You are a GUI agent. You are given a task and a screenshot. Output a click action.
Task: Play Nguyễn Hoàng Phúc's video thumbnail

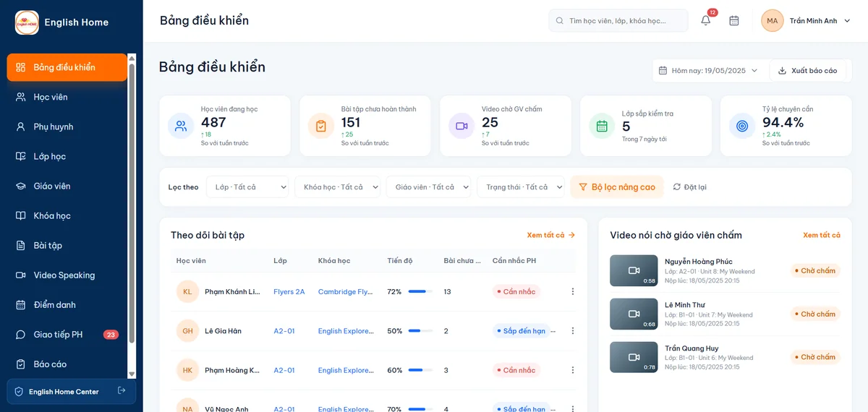tap(633, 270)
